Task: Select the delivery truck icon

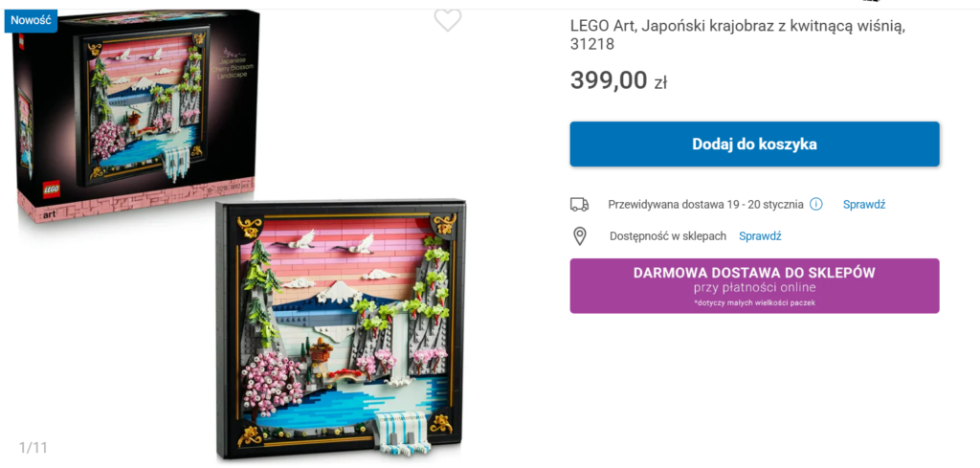Action: click(x=579, y=204)
